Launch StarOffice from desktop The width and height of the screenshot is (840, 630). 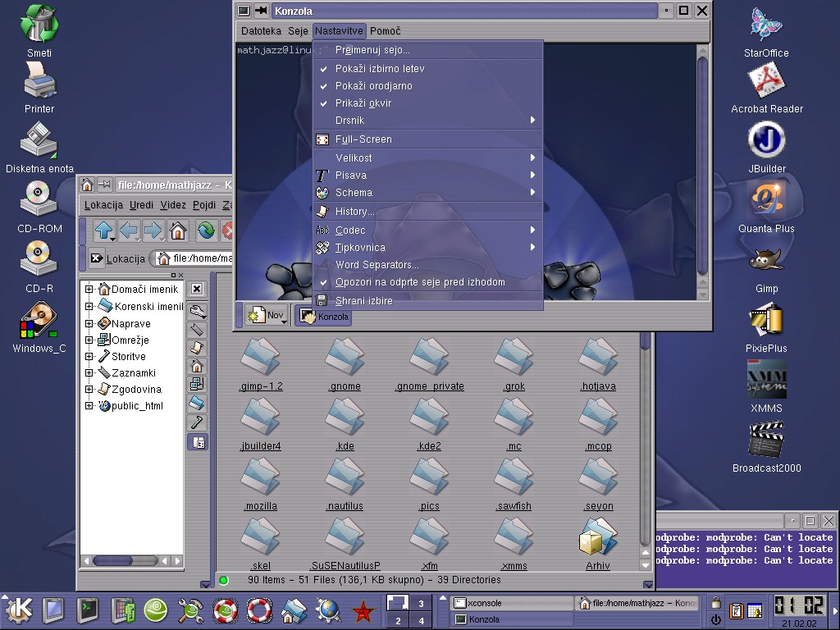[x=766, y=25]
